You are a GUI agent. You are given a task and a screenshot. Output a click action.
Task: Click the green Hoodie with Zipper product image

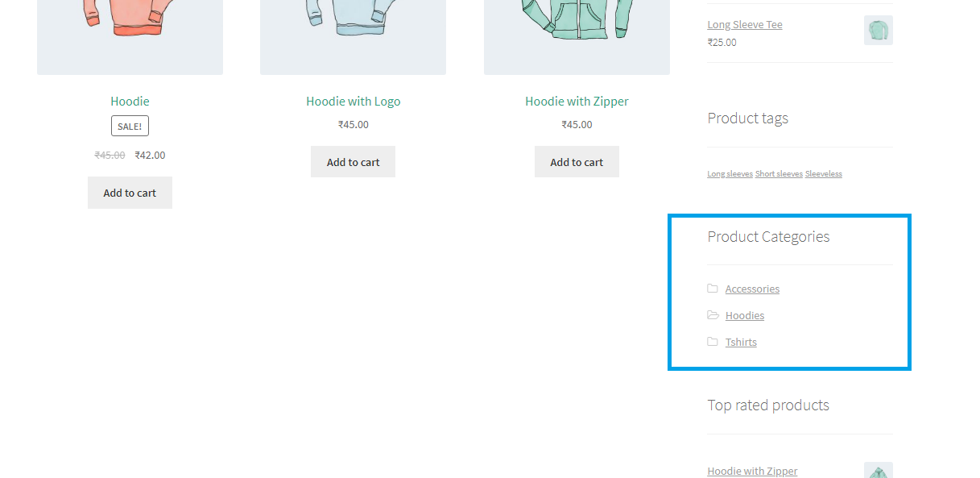[577, 37]
